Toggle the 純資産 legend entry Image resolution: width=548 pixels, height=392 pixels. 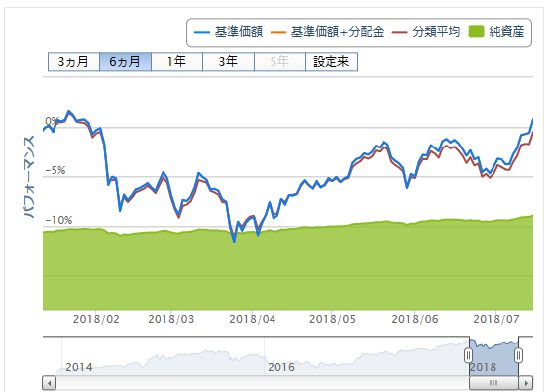click(496, 32)
